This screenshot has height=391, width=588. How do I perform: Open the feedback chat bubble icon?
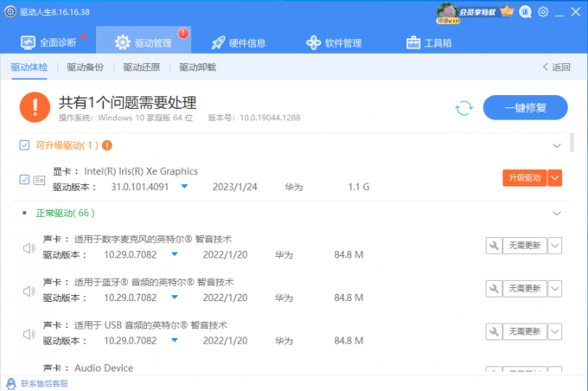(x=525, y=12)
